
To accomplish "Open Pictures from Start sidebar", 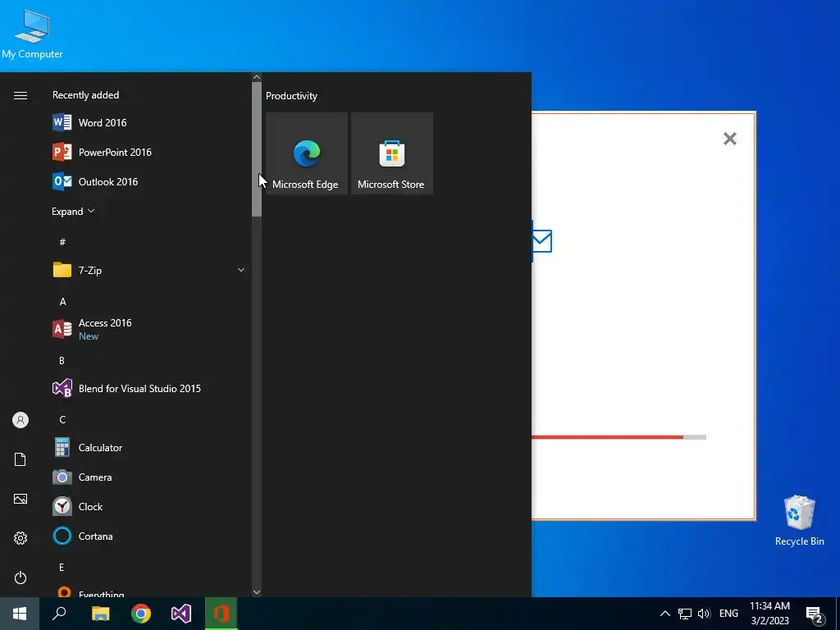I will click(21, 499).
